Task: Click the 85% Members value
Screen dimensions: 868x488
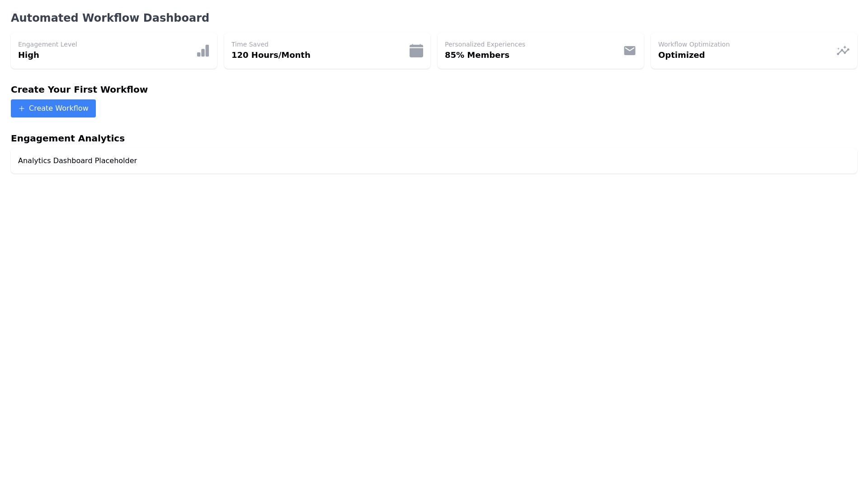Action: point(476,55)
